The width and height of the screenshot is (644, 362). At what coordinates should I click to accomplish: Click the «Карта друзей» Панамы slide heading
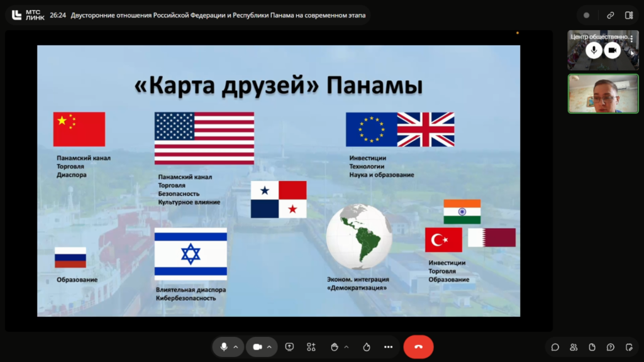(x=279, y=85)
